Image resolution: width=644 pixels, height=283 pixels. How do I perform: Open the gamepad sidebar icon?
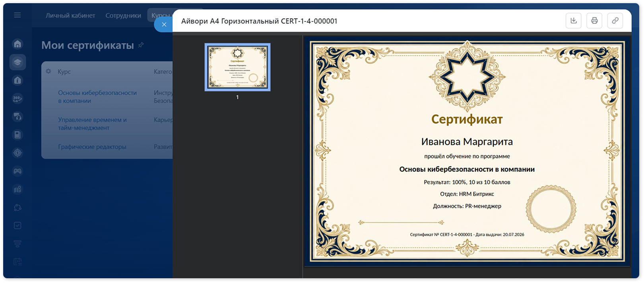click(17, 171)
